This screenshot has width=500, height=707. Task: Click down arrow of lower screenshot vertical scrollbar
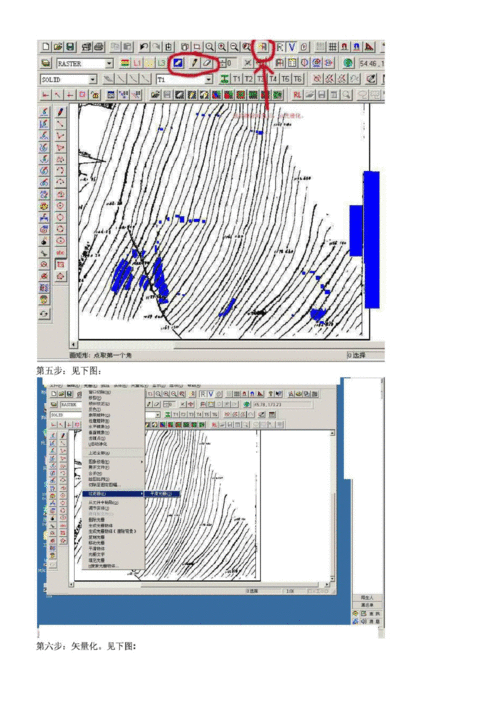[x=332, y=578]
